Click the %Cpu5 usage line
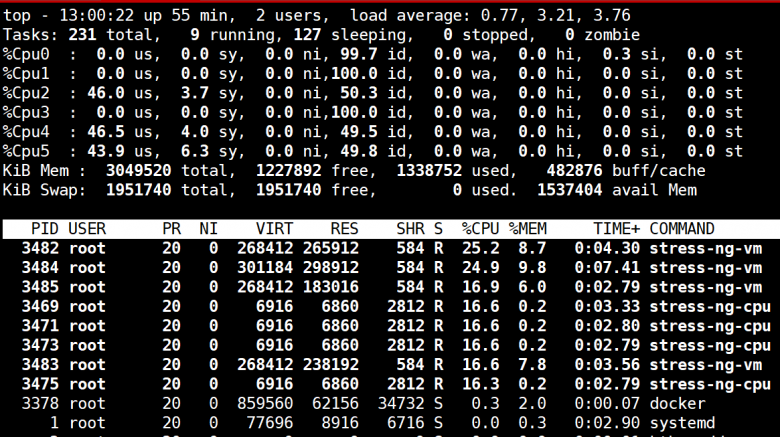The height and width of the screenshot is (437, 780). coord(373,151)
